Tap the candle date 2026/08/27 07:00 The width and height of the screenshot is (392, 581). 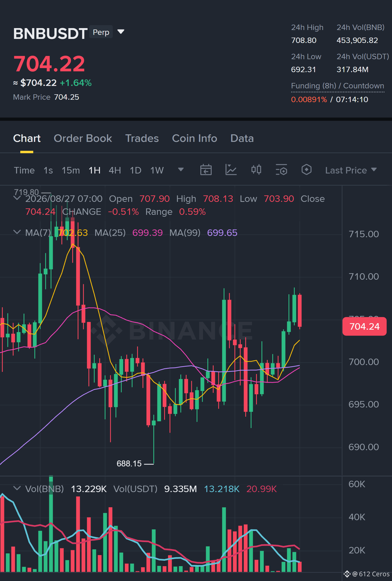pos(64,199)
